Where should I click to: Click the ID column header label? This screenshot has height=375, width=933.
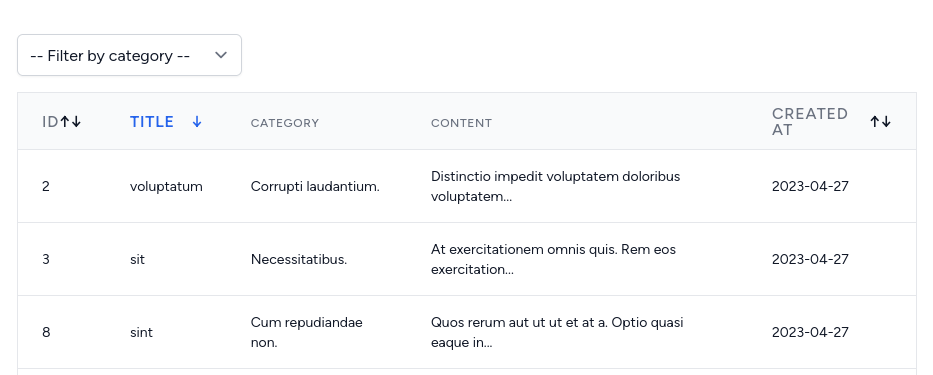click(x=50, y=122)
